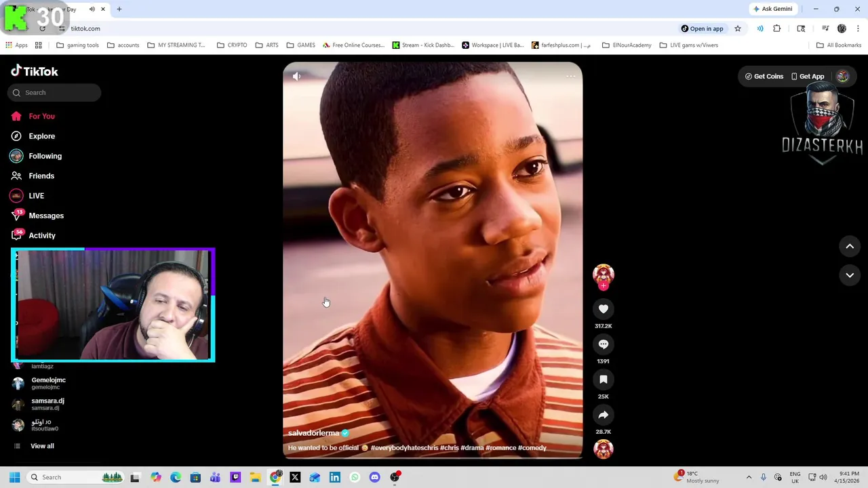Follow the creator via the avatar plus badge
Viewport: 868px width, 488px height.
click(x=603, y=286)
